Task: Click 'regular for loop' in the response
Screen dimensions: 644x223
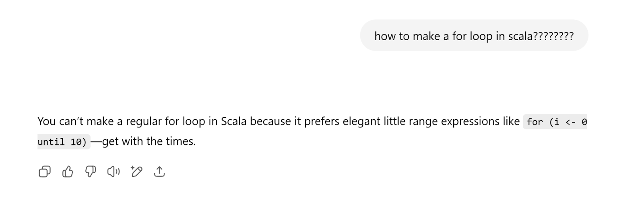Action: click(165, 121)
